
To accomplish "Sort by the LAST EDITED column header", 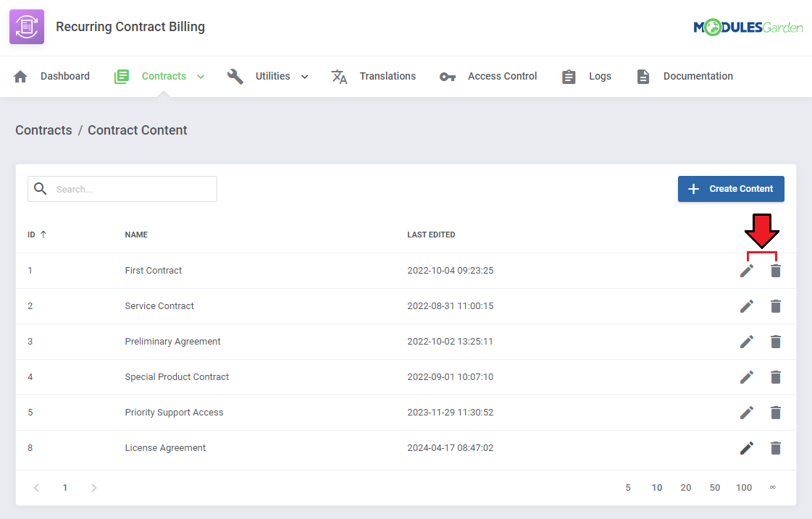I will 431,235.
